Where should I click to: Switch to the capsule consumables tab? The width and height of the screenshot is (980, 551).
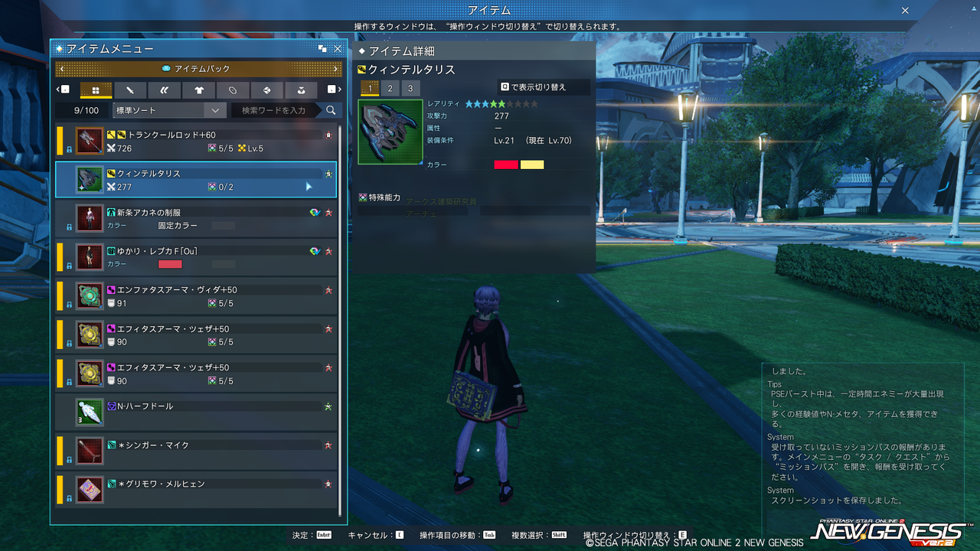pyautogui.click(x=233, y=90)
